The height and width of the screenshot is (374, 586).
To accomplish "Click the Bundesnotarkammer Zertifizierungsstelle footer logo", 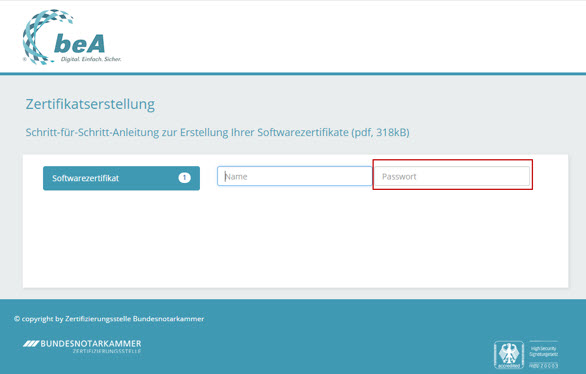I will click(x=82, y=347).
